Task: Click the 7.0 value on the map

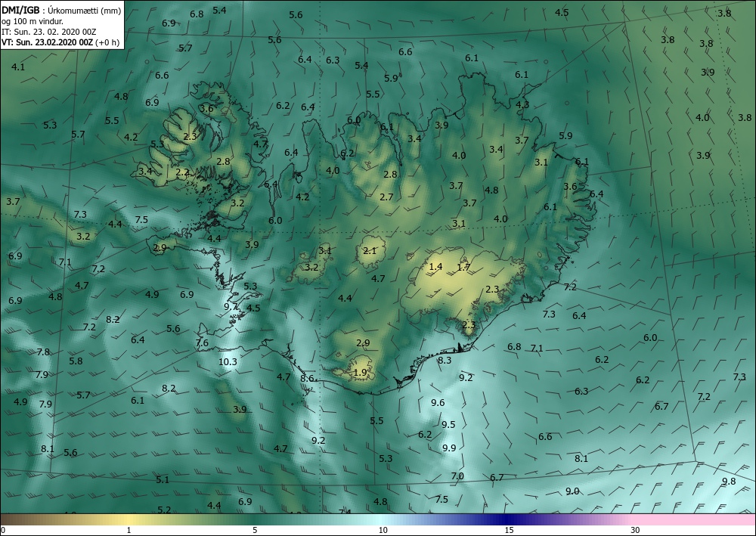Action: point(457,476)
